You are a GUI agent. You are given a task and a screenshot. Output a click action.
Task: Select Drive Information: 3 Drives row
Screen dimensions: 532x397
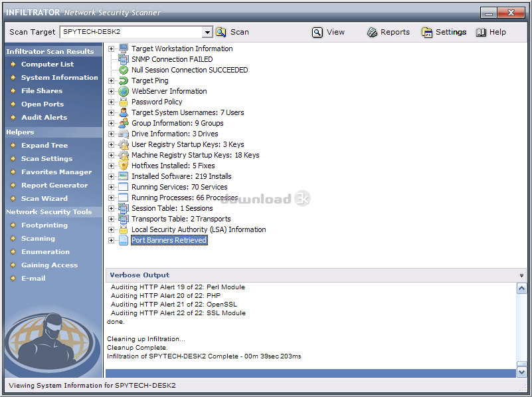pyautogui.click(x=175, y=134)
